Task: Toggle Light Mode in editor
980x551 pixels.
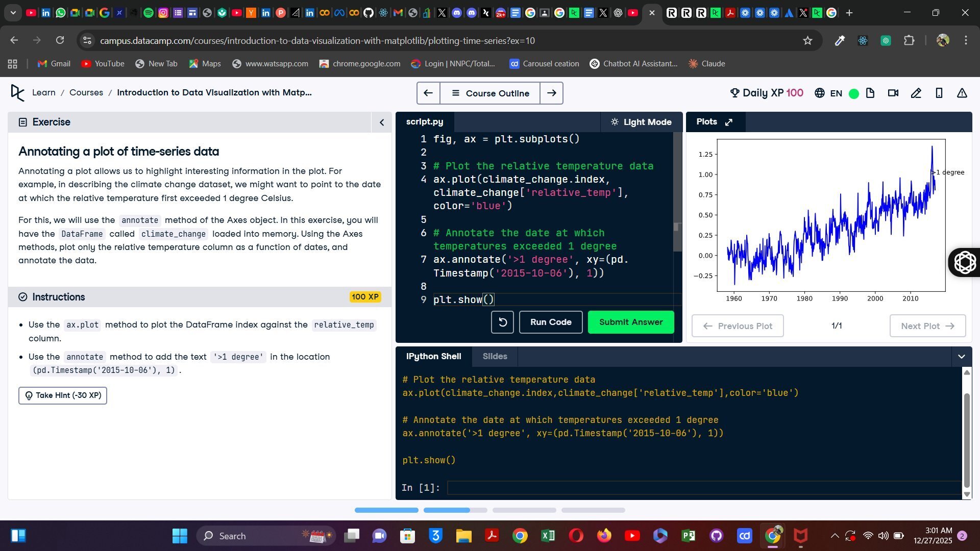Action: 641,122
